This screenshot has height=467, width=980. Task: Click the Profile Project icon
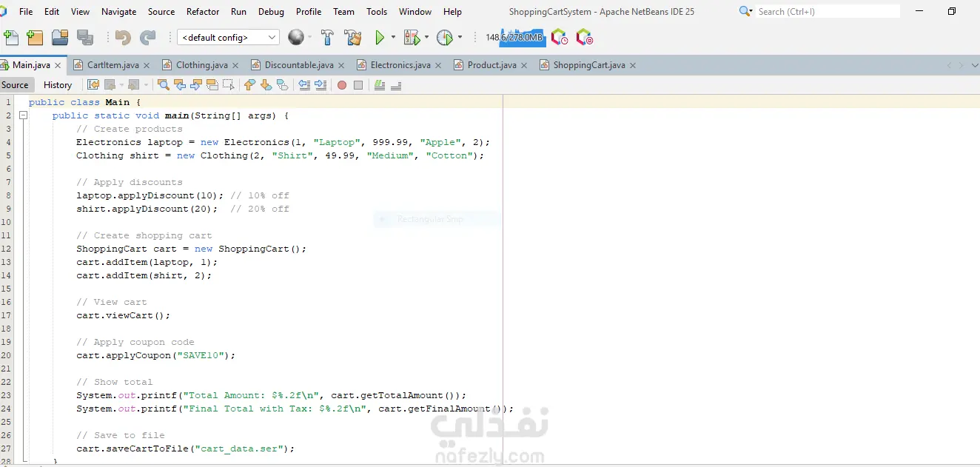click(445, 37)
